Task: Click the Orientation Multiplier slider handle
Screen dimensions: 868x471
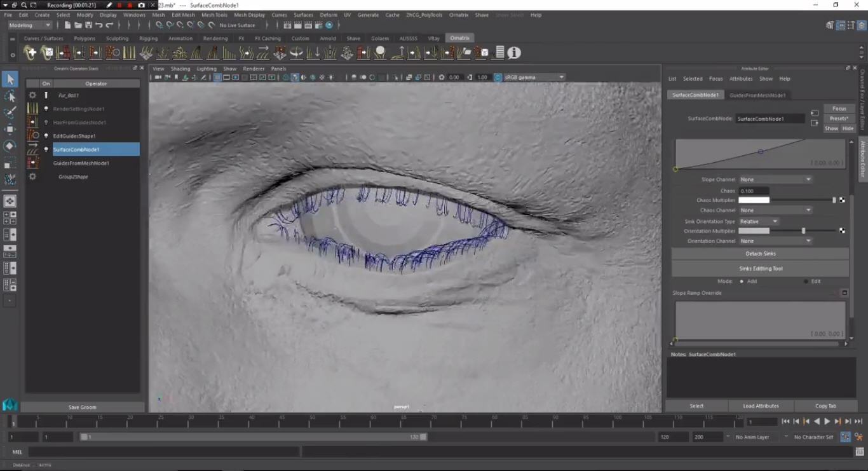Action: point(804,231)
